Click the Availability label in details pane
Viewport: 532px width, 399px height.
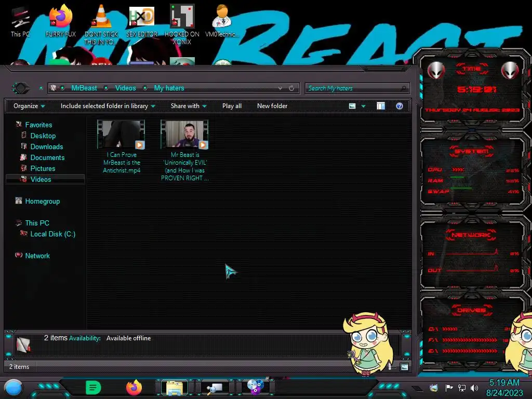85,338
